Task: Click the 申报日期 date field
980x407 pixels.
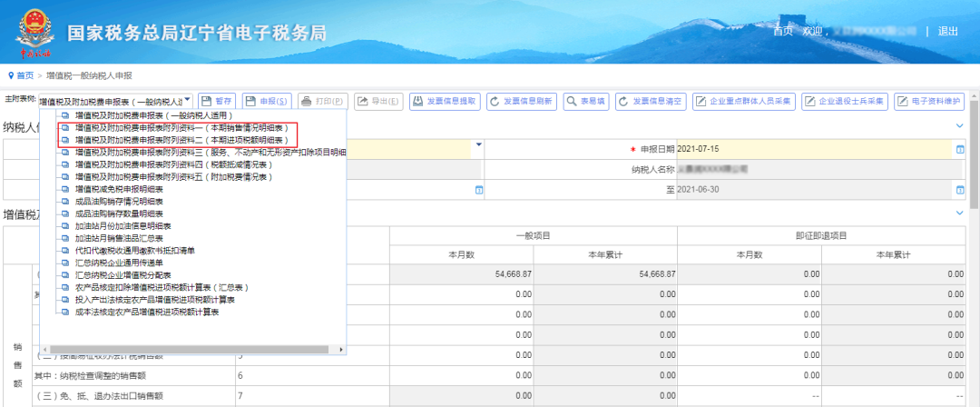Action: tap(815, 149)
